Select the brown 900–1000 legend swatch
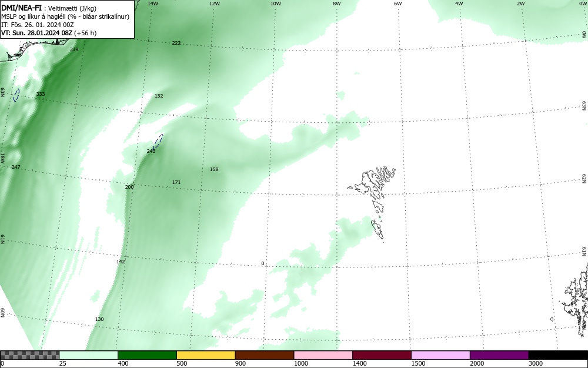 coord(265,355)
